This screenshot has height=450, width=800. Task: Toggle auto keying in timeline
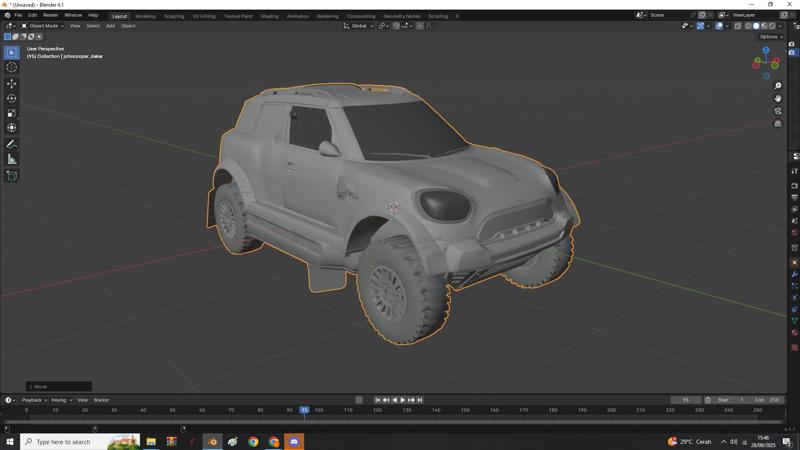pos(359,400)
